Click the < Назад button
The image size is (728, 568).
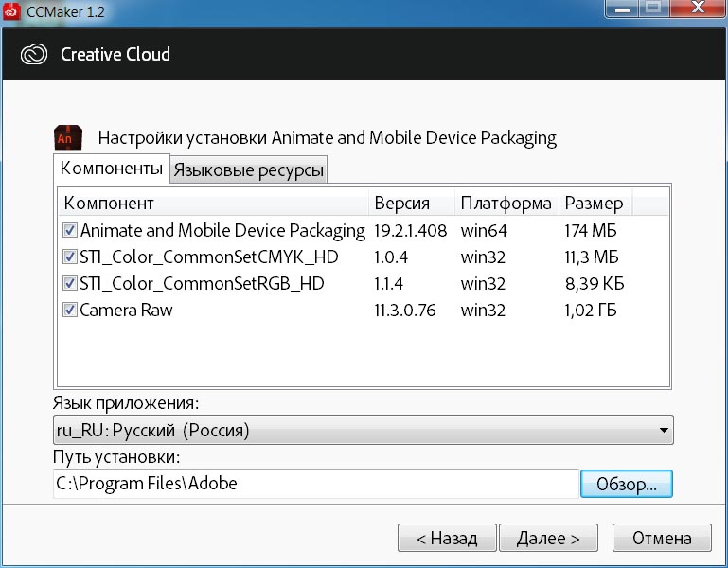[447, 538]
